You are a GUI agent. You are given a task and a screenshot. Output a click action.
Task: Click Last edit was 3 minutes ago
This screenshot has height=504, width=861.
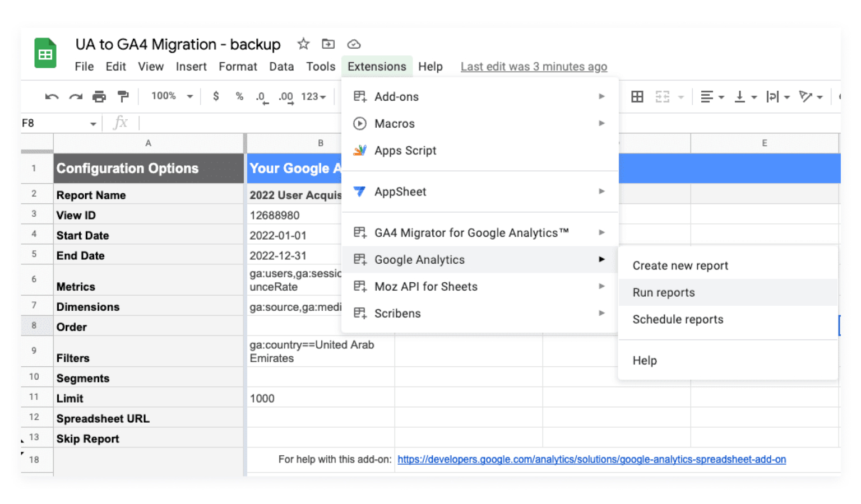coord(534,67)
